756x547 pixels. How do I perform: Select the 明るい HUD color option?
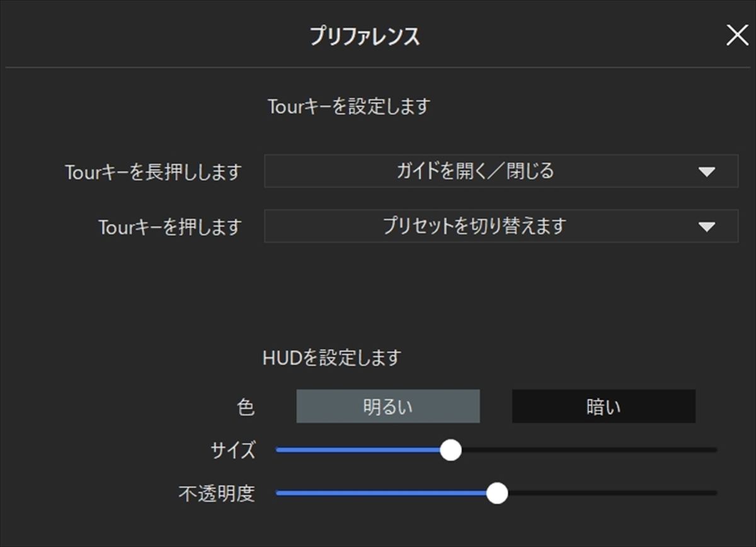(x=388, y=406)
